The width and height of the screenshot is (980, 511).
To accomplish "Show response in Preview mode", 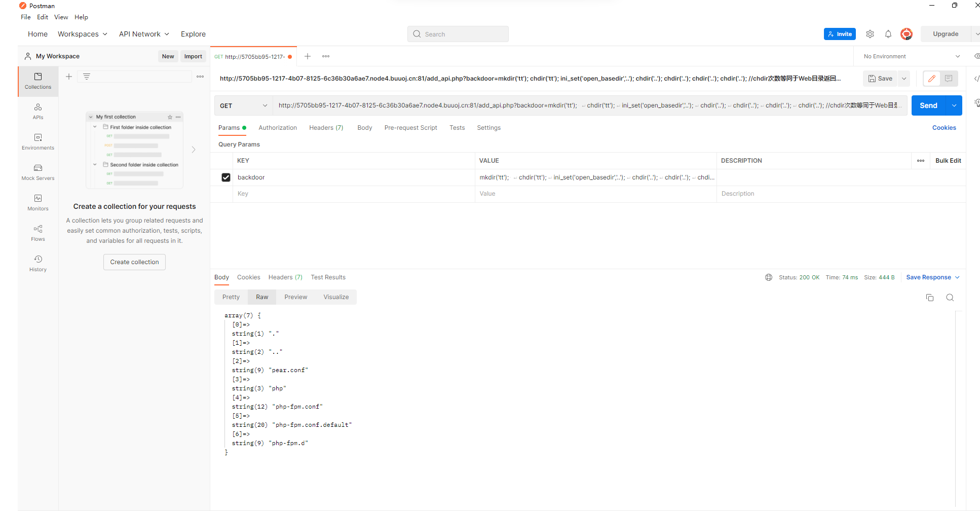I will pos(296,297).
